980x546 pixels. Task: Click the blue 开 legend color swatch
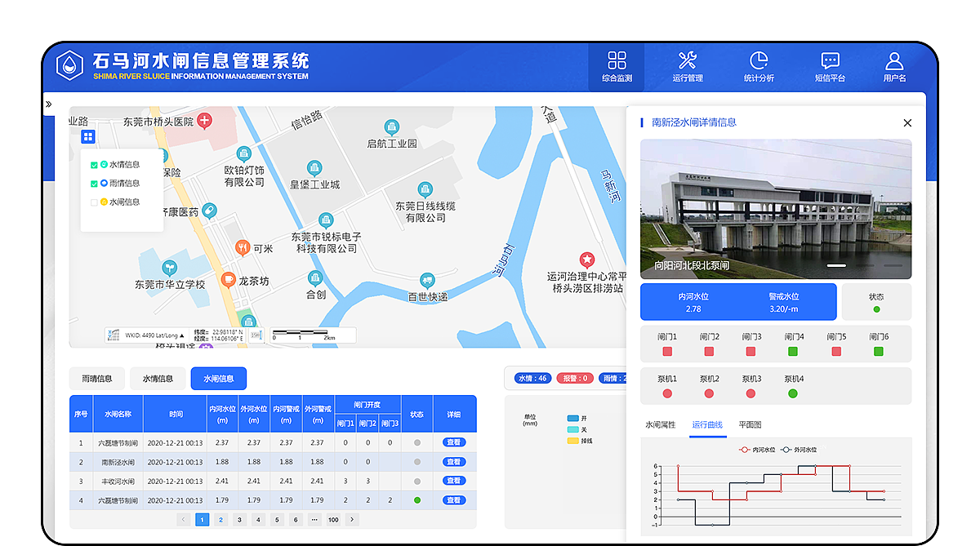[572, 418]
